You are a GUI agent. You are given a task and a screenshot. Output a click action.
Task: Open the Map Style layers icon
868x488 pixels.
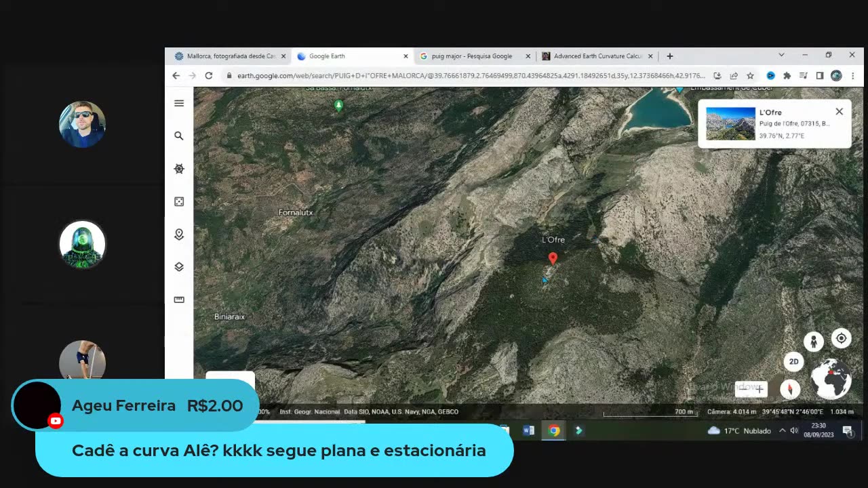[179, 266]
